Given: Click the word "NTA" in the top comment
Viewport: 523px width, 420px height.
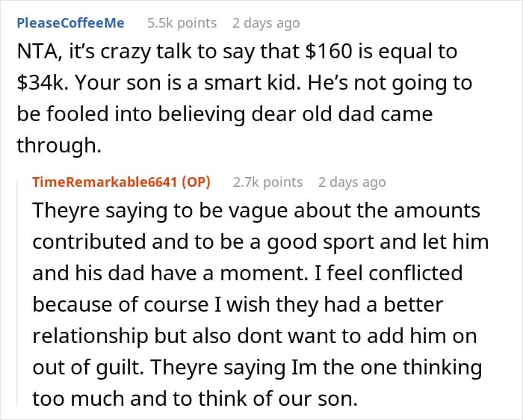Looking at the screenshot, I should click(x=34, y=52).
